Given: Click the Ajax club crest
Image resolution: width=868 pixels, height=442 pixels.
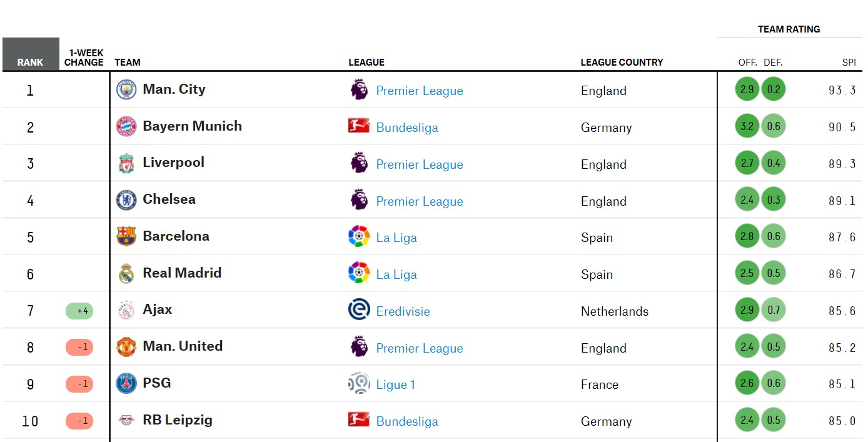Looking at the screenshot, I should click(126, 311).
